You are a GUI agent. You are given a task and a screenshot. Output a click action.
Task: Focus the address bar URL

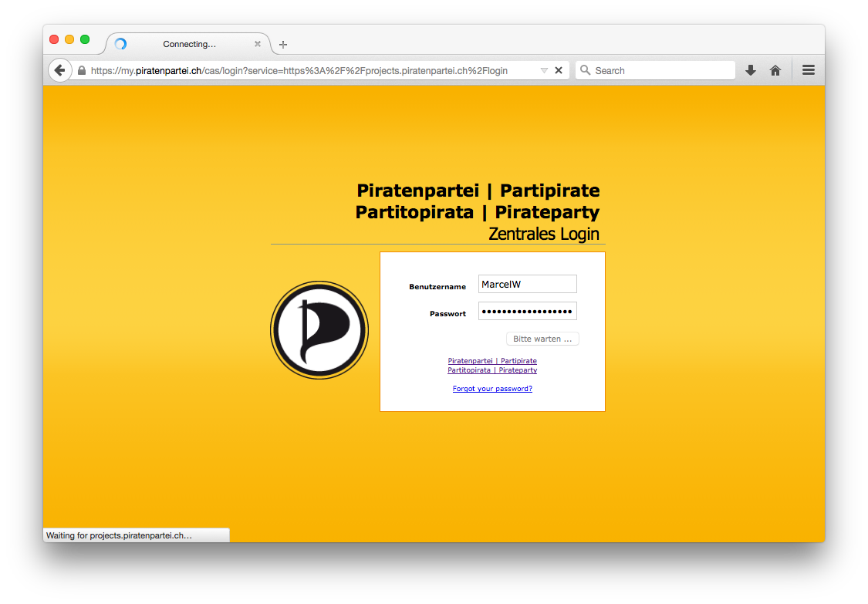309,70
